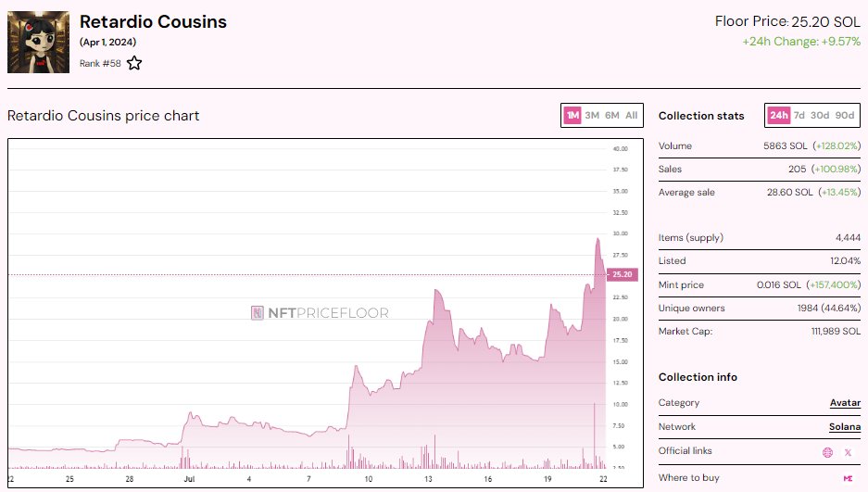This screenshot has height=492, width=868.
Task: Click the Average sale 28.60 SOL value
Action: (x=790, y=192)
